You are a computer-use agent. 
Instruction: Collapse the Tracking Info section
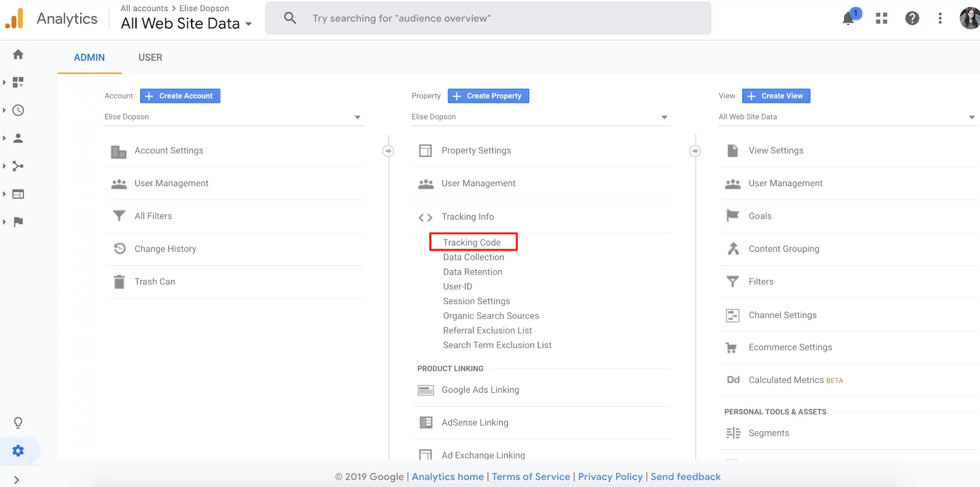pyautogui.click(x=467, y=217)
